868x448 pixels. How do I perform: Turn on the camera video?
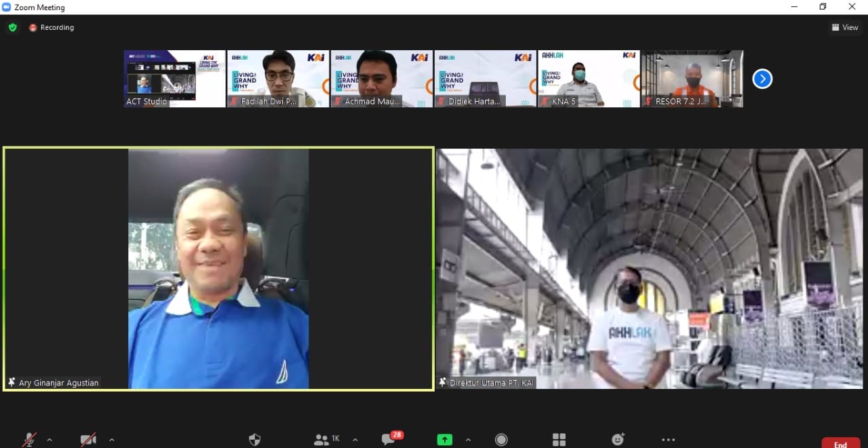point(88,440)
